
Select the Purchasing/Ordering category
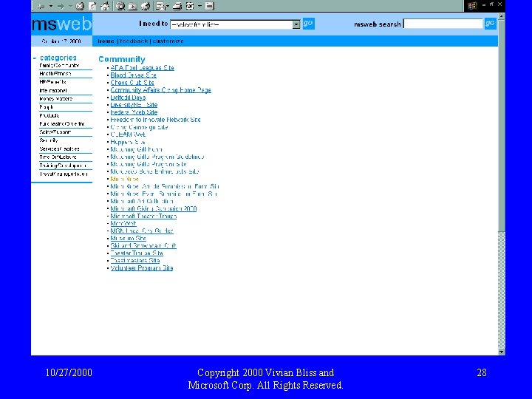62,124
